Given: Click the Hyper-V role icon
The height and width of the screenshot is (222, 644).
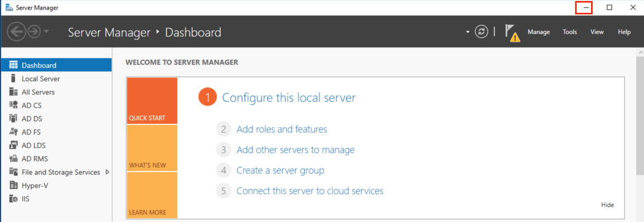Looking at the screenshot, I should click(14, 186).
